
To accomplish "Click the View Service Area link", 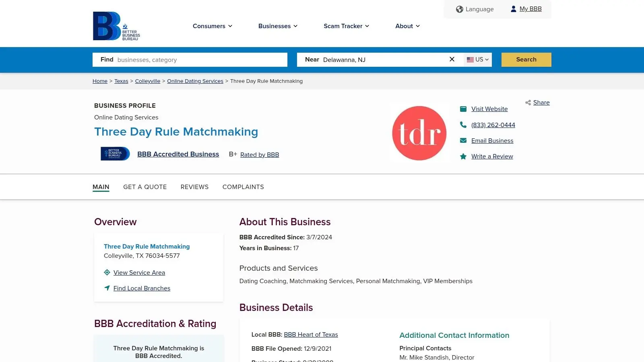I will click(x=139, y=273).
